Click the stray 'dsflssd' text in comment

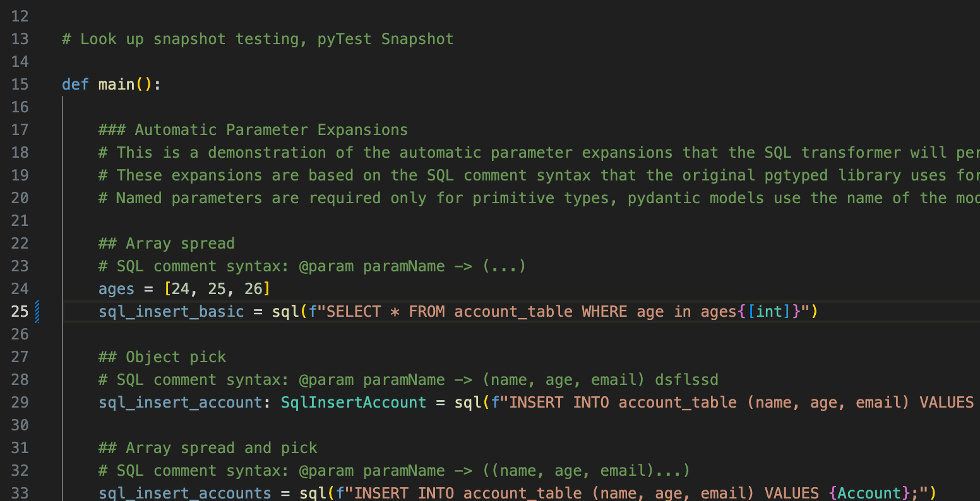pos(686,380)
